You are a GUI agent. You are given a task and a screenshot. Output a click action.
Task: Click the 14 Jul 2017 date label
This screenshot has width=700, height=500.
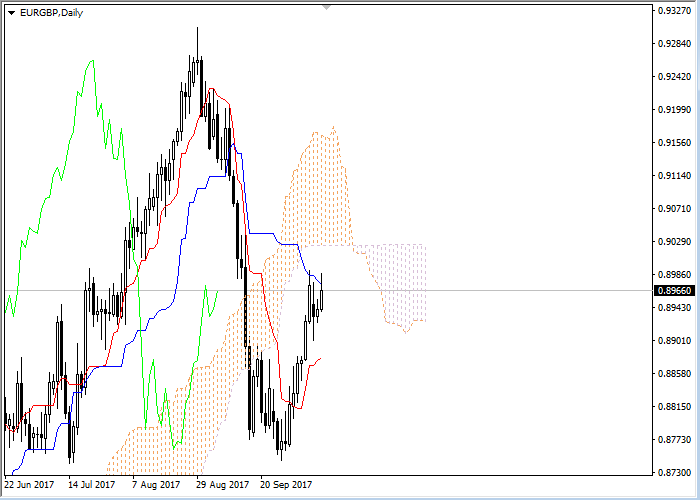point(92,485)
